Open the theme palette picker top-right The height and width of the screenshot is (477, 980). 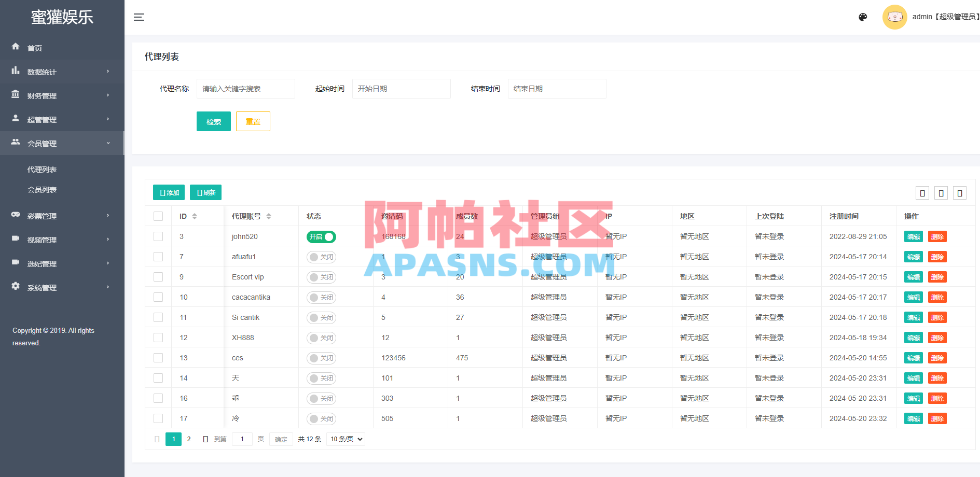coord(862,17)
